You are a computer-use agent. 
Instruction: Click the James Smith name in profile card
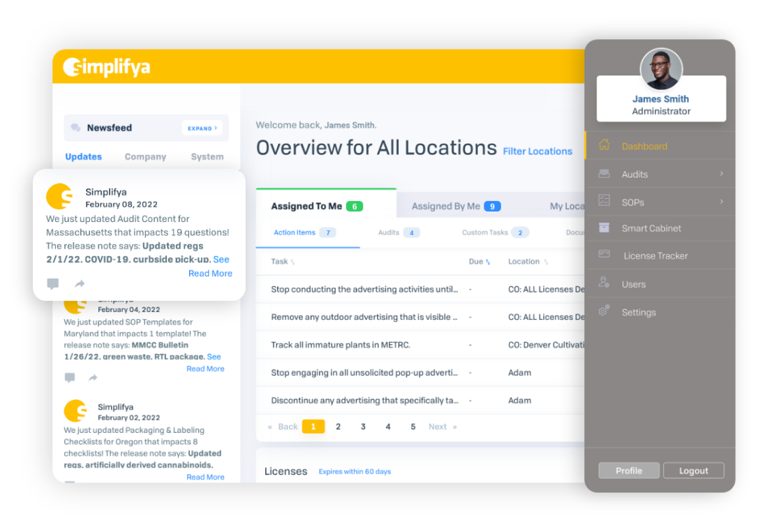pyautogui.click(x=660, y=98)
